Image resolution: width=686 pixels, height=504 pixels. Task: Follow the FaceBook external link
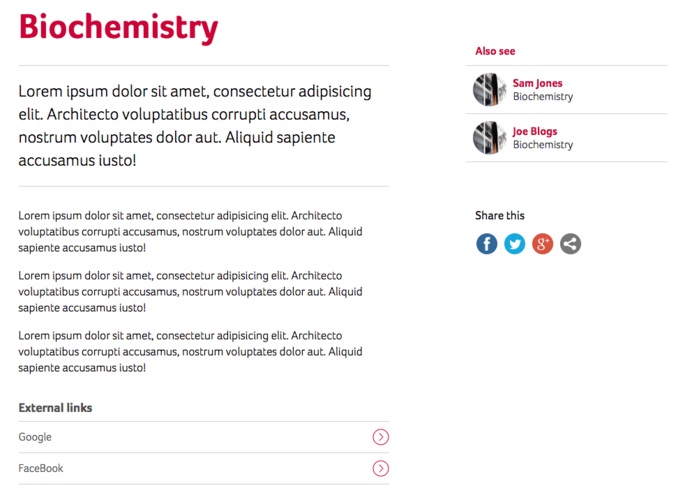pyautogui.click(x=41, y=468)
